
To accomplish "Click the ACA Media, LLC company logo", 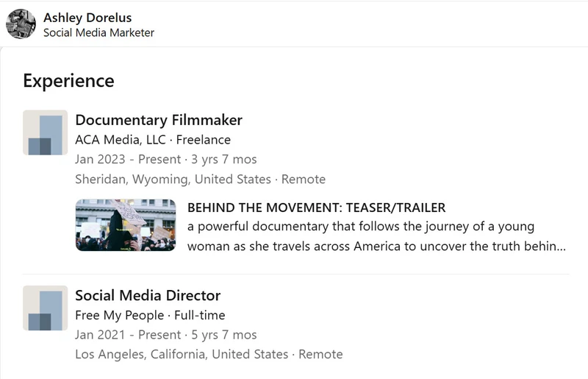I will click(45, 132).
